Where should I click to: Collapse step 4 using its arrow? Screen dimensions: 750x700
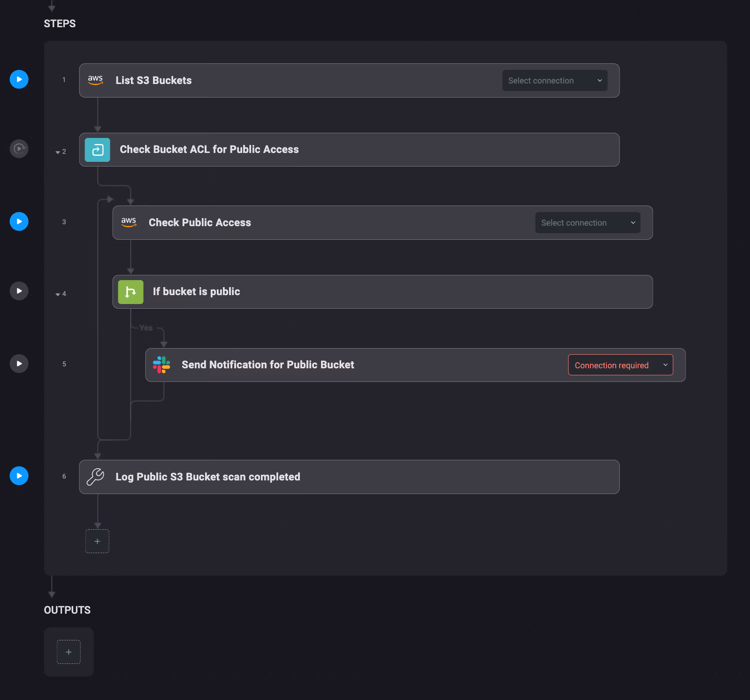click(x=58, y=294)
